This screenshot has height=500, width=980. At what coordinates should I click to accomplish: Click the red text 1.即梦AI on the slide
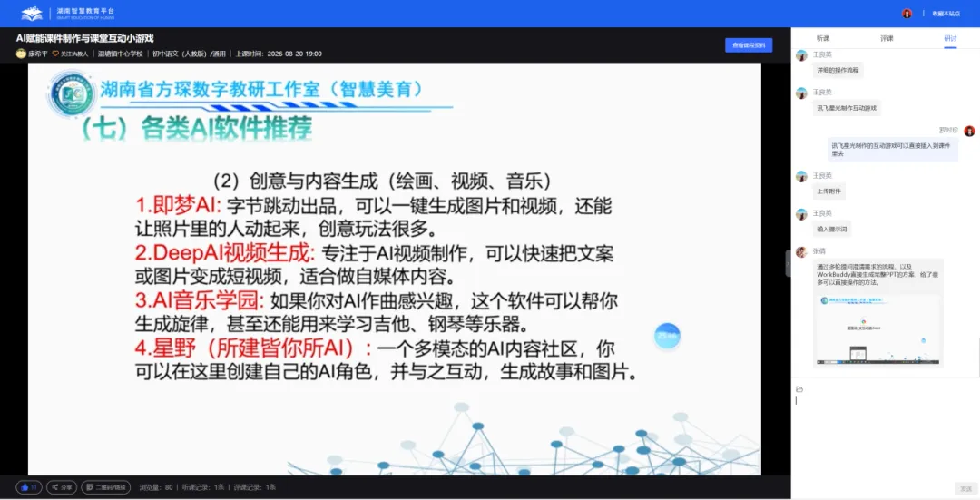coord(179,206)
